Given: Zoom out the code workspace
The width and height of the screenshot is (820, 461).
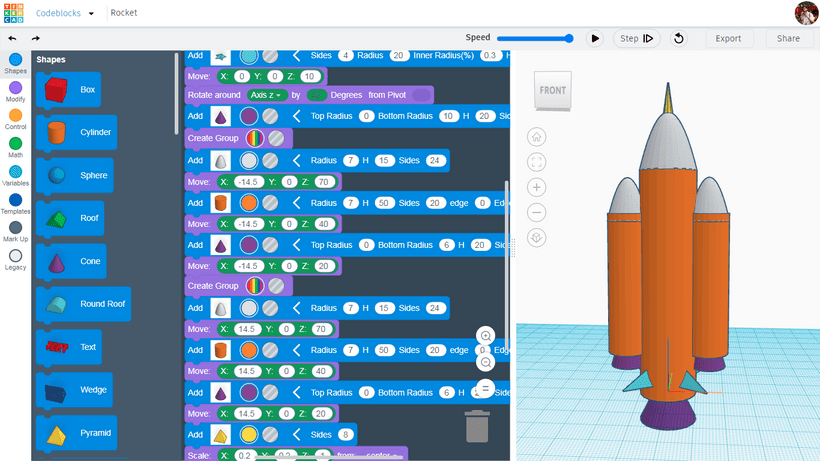Looking at the screenshot, I should pyautogui.click(x=486, y=362).
